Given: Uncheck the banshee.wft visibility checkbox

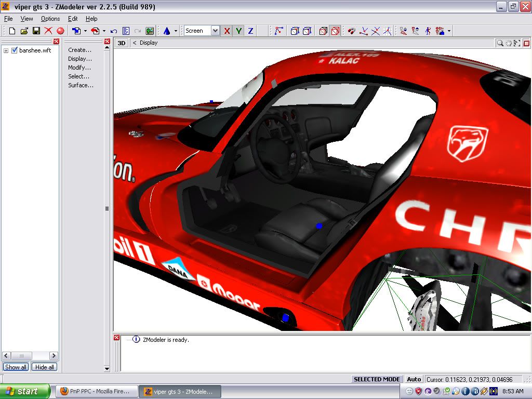Looking at the screenshot, I should (15, 50).
